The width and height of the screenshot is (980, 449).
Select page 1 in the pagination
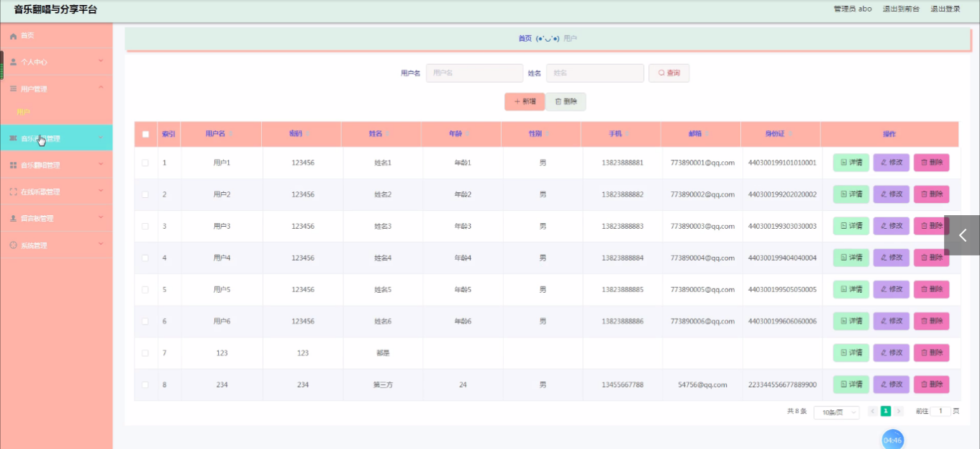886,412
